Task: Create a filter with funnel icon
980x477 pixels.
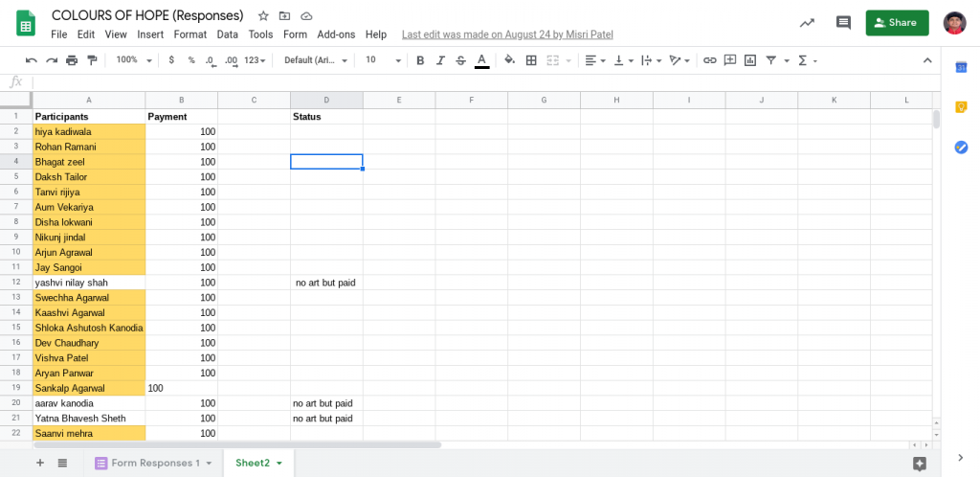Action: point(771,60)
